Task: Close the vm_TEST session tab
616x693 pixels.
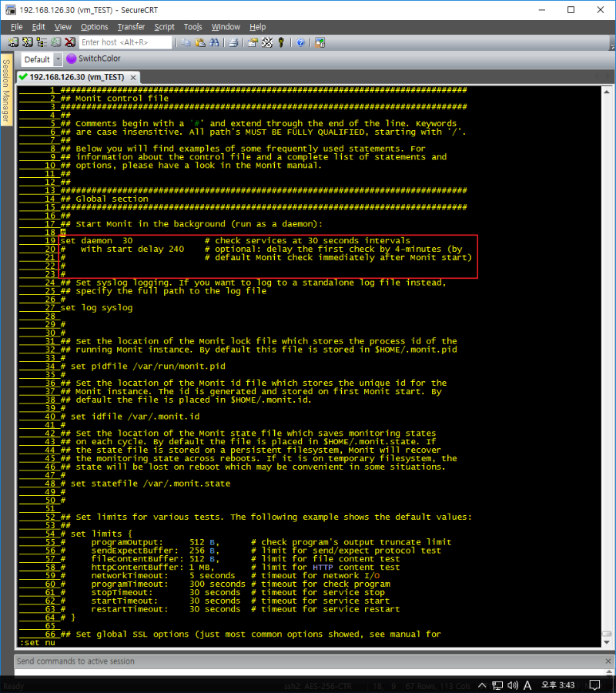Action: (132, 78)
